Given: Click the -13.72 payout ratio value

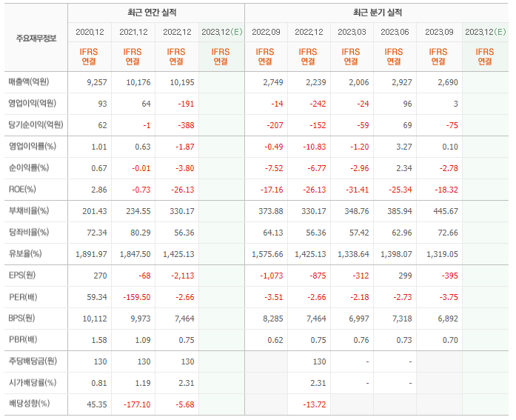Looking at the screenshot, I should [315, 404].
